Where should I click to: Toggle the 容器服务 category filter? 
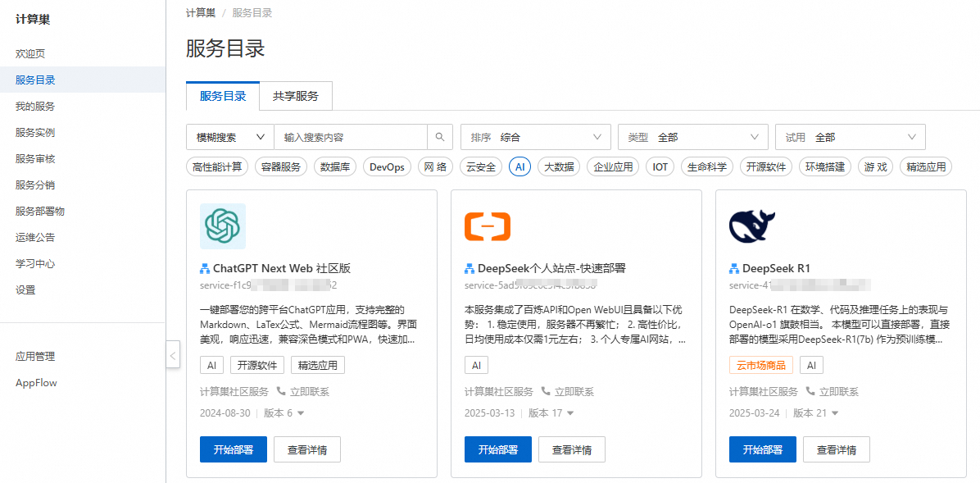pyautogui.click(x=281, y=167)
